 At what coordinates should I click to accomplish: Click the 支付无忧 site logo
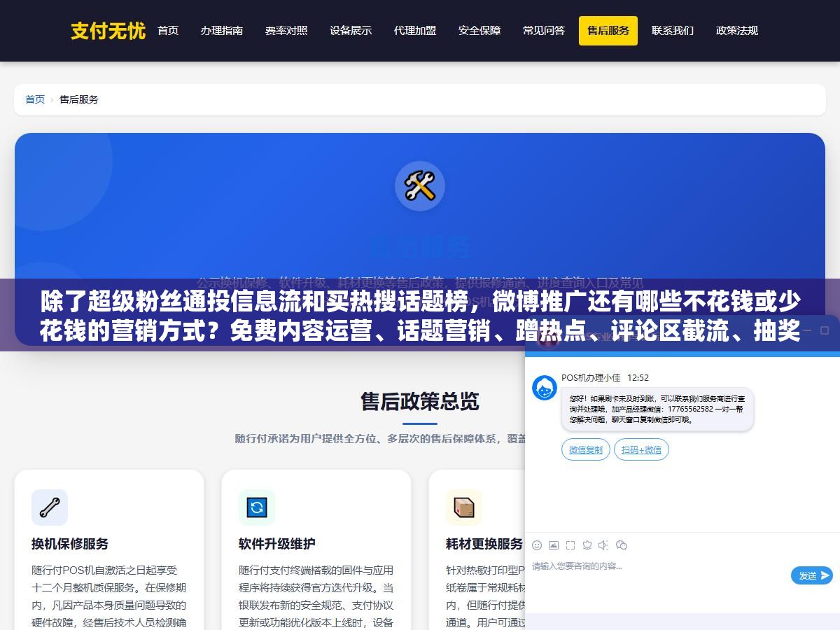(108, 31)
